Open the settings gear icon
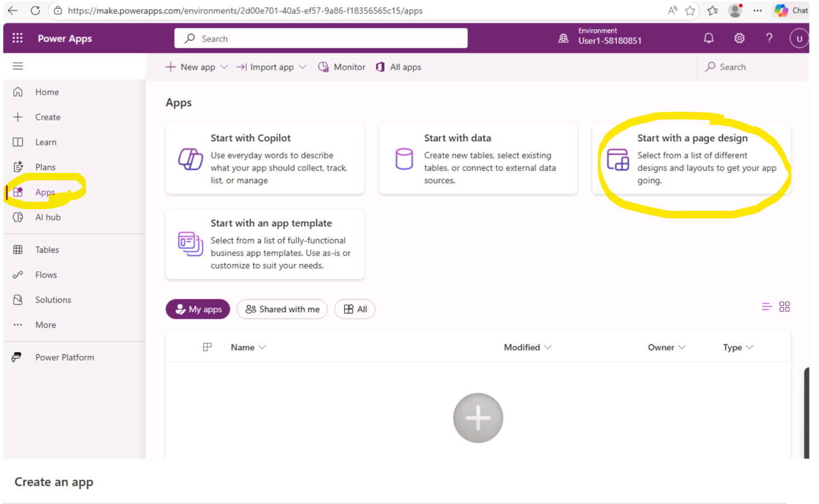 [x=739, y=38]
